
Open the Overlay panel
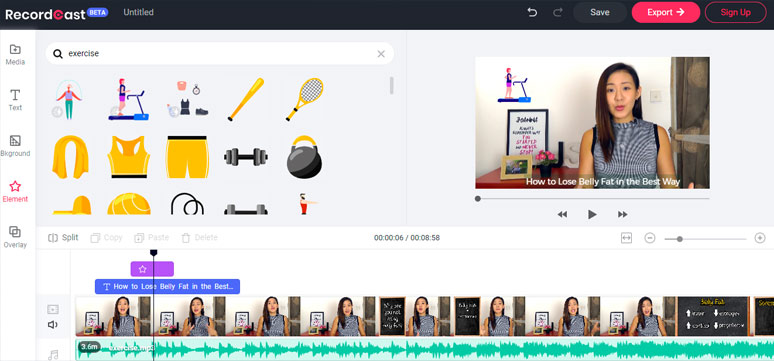pos(15,237)
